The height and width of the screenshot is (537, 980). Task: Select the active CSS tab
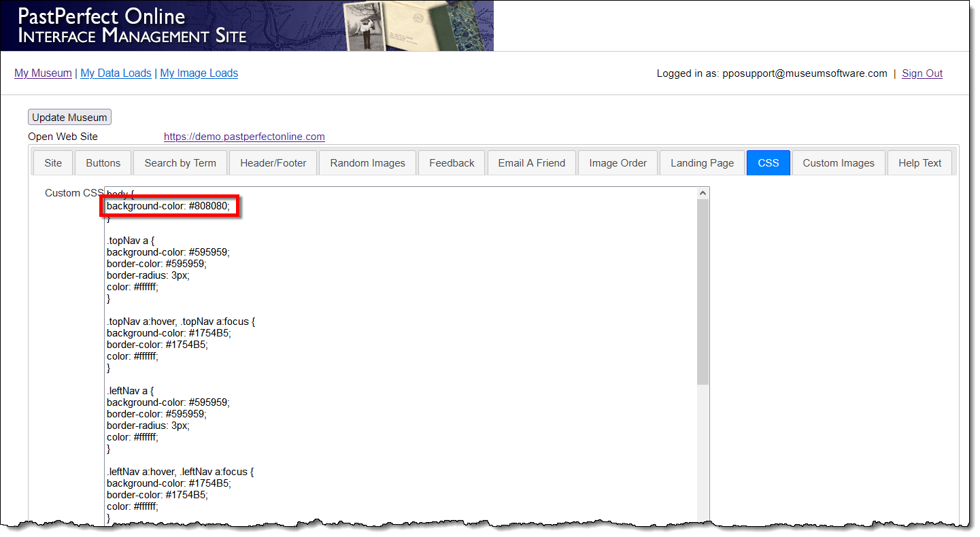click(768, 163)
